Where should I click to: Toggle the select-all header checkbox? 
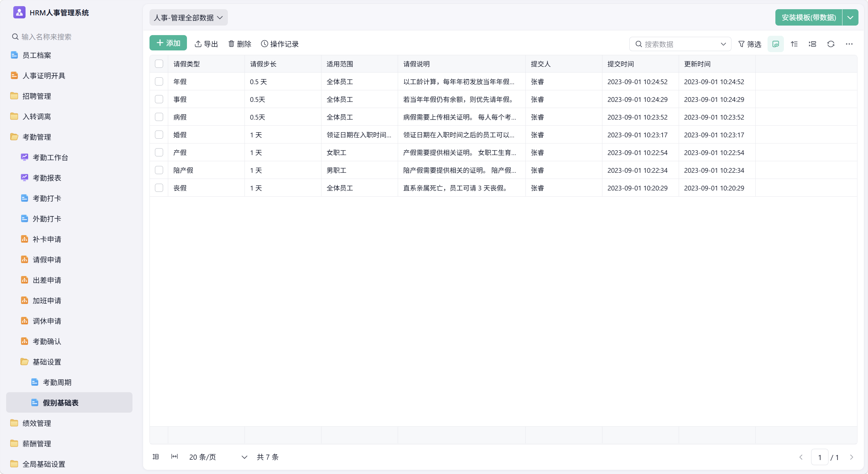coord(159,64)
